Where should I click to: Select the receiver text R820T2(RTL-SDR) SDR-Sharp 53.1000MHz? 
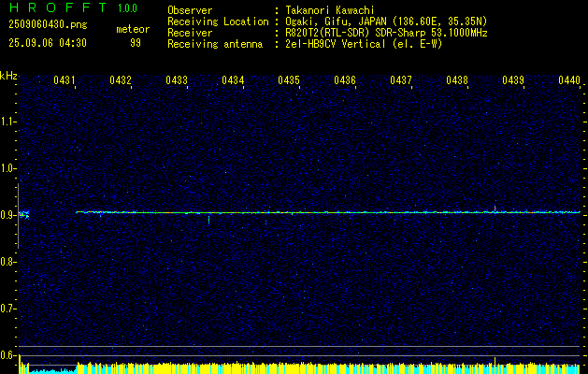[x=386, y=33]
